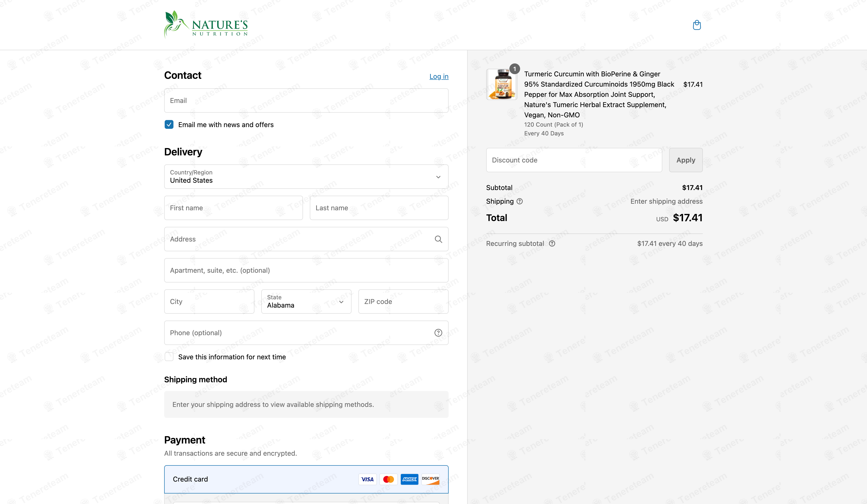The width and height of the screenshot is (867, 504).
Task: Click the Visa card icon
Action: click(x=367, y=479)
